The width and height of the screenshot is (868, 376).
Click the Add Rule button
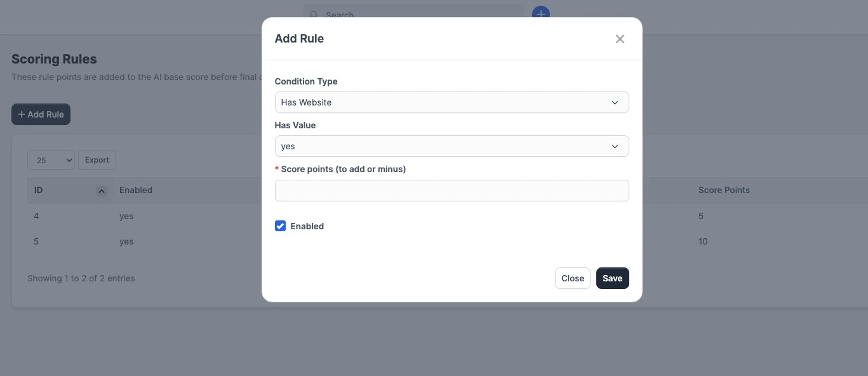pos(41,114)
